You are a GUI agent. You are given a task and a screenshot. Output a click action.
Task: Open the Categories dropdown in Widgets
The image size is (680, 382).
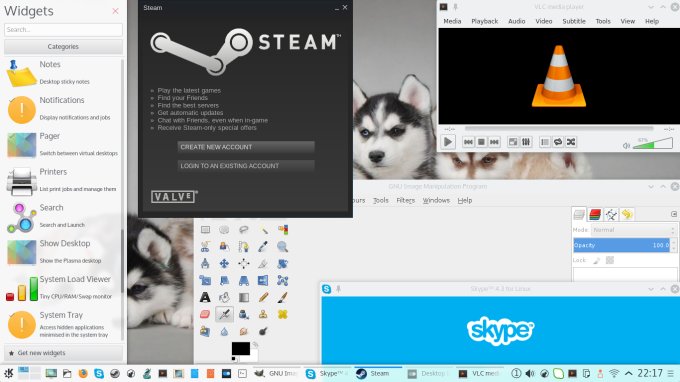coord(63,46)
